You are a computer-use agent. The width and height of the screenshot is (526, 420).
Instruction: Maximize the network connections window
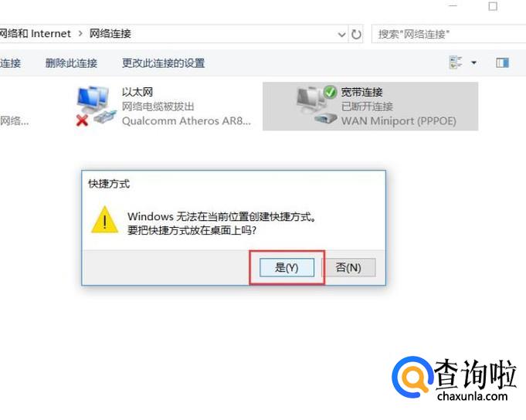pyautogui.click(x=493, y=6)
